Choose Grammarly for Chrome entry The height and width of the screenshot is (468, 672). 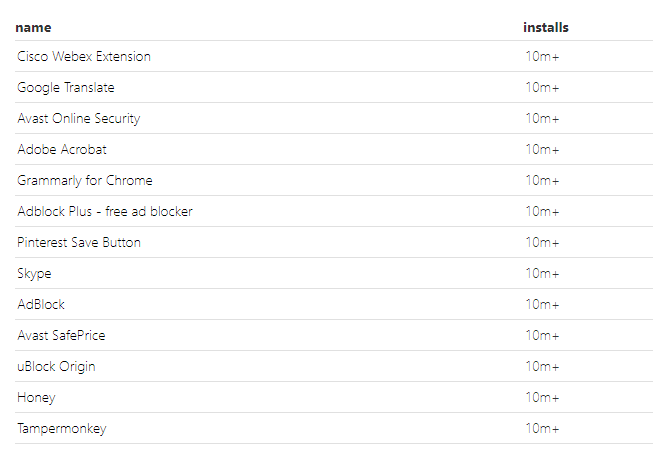pos(85,180)
